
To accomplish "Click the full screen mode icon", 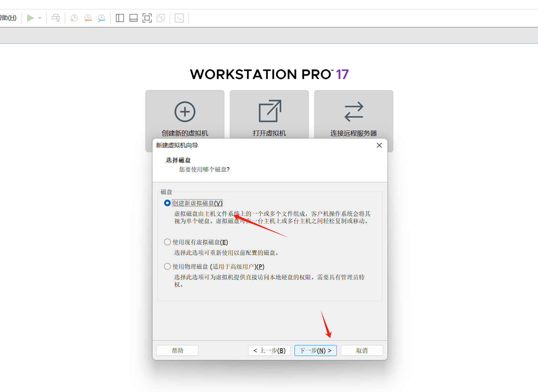I will (147, 18).
